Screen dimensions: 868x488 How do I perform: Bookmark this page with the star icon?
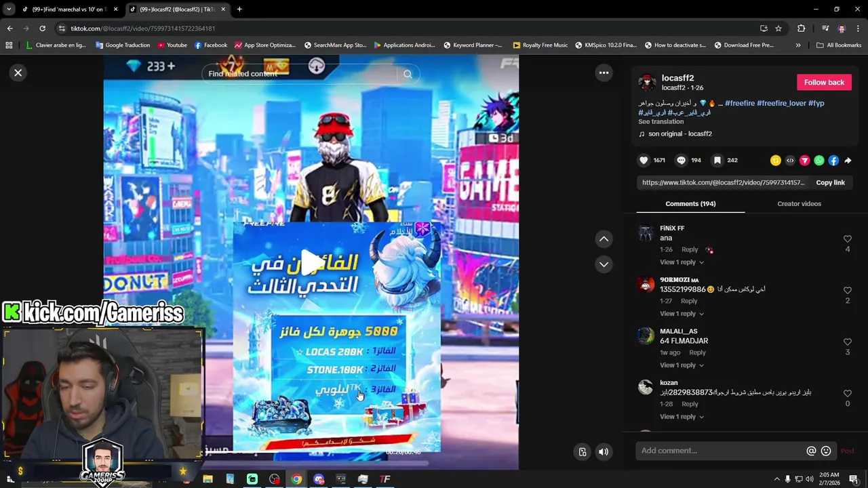coord(778,28)
